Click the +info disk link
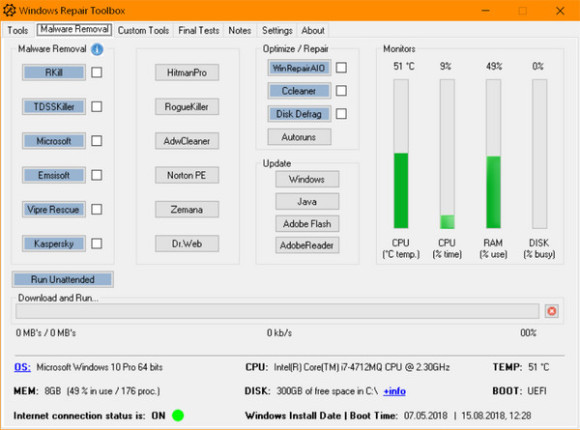 pyautogui.click(x=394, y=391)
